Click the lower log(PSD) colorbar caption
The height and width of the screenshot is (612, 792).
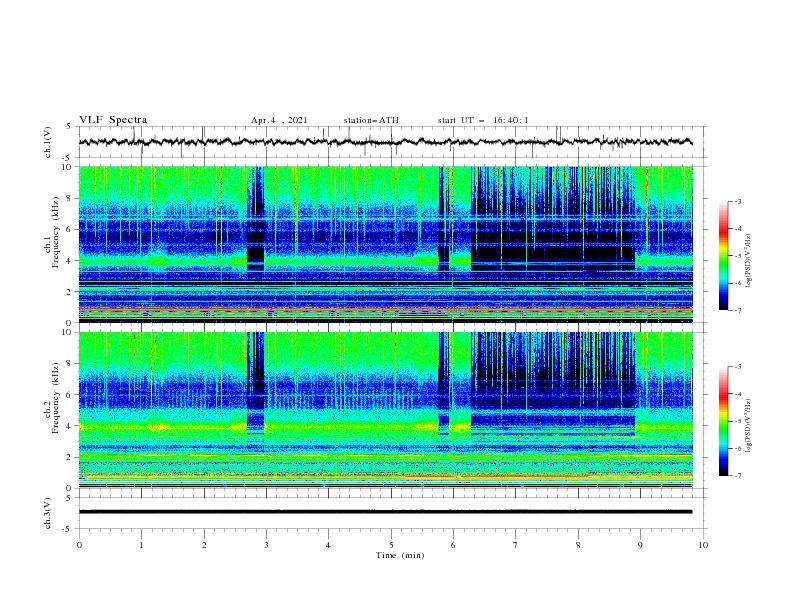point(749,426)
